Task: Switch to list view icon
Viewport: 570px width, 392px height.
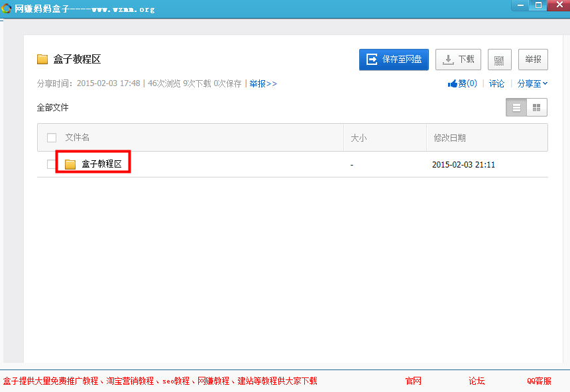Action: 516,107
